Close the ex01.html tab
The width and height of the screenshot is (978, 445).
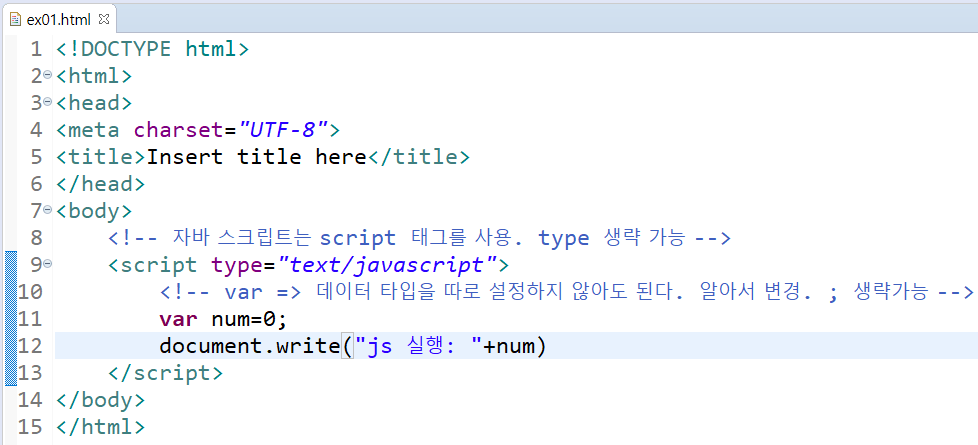(x=104, y=19)
